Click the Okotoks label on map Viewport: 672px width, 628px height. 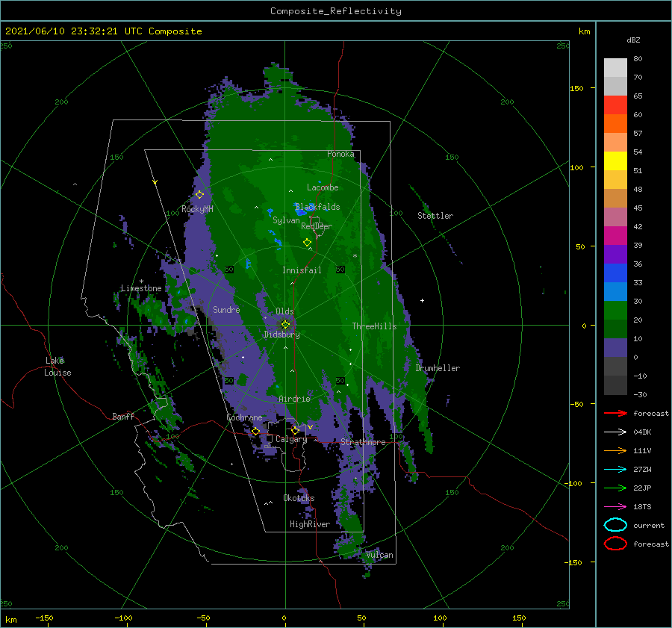(299, 498)
